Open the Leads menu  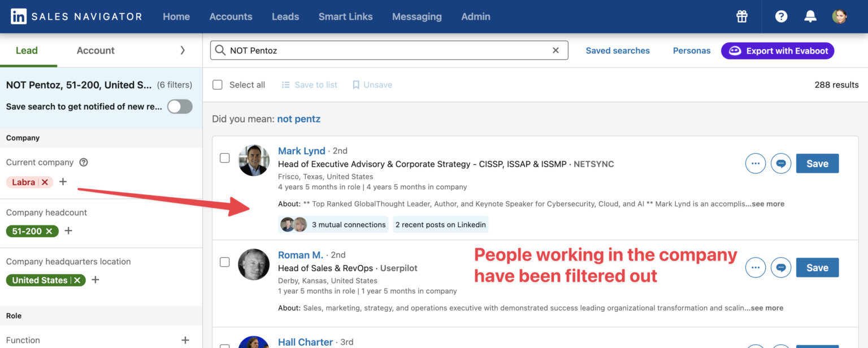pyautogui.click(x=285, y=16)
